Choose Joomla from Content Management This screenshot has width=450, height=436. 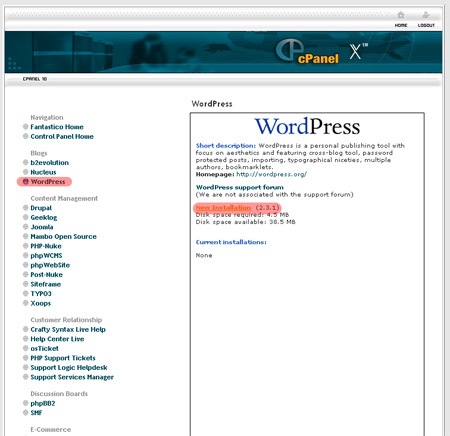[x=42, y=227]
